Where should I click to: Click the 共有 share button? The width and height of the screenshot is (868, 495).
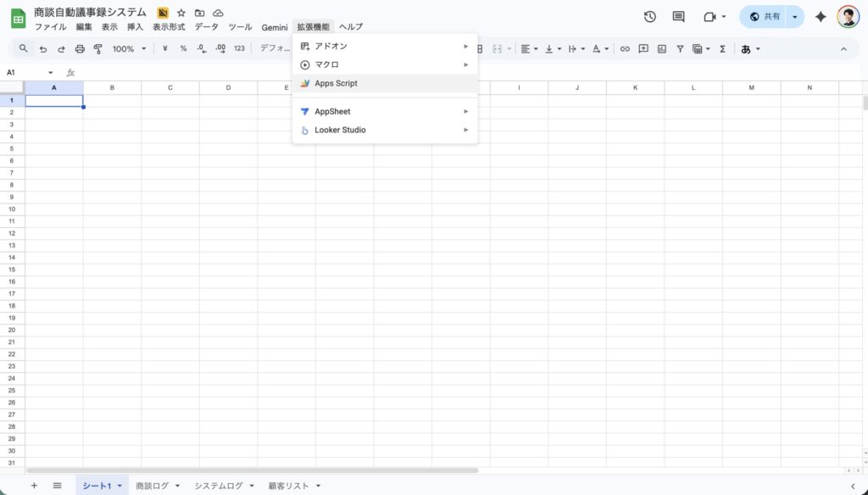(x=764, y=17)
